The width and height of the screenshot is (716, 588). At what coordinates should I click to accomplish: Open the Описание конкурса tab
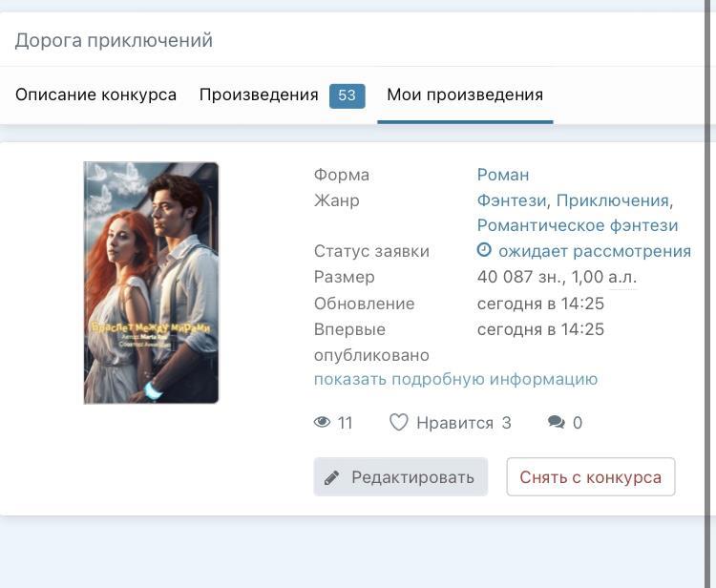(95, 94)
